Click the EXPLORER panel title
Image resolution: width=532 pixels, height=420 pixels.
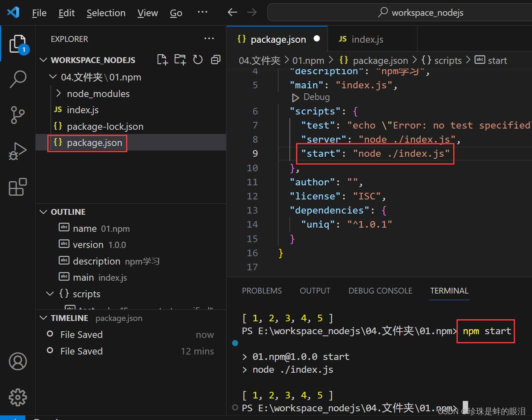[69, 39]
